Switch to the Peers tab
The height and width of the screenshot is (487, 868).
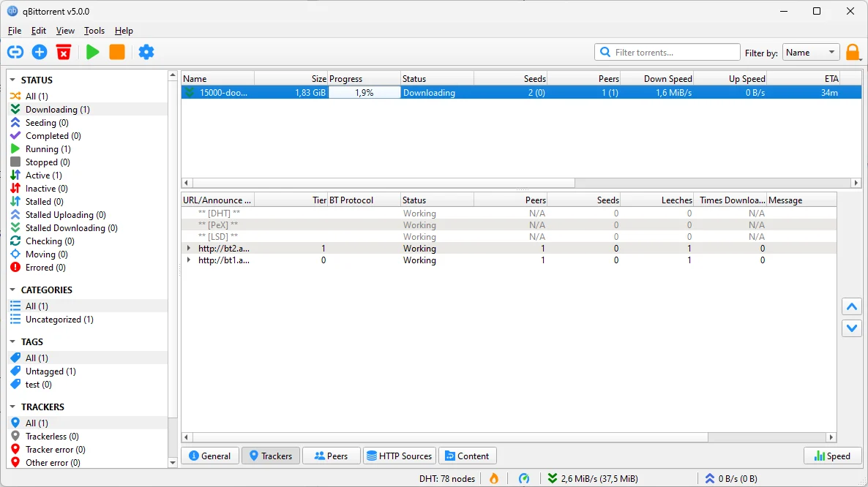pos(331,456)
